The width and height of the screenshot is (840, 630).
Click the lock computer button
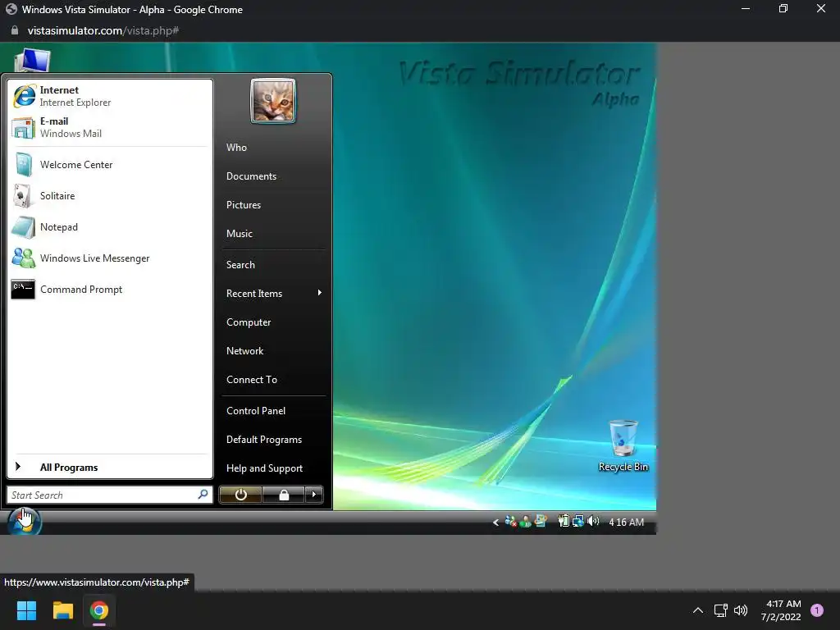(x=283, y=495)
